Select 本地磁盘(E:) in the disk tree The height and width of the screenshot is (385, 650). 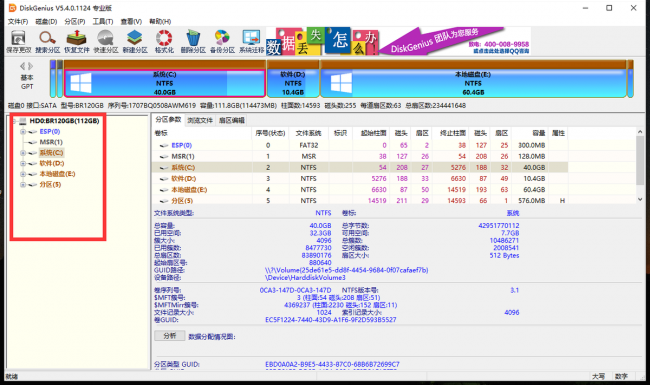57,174
